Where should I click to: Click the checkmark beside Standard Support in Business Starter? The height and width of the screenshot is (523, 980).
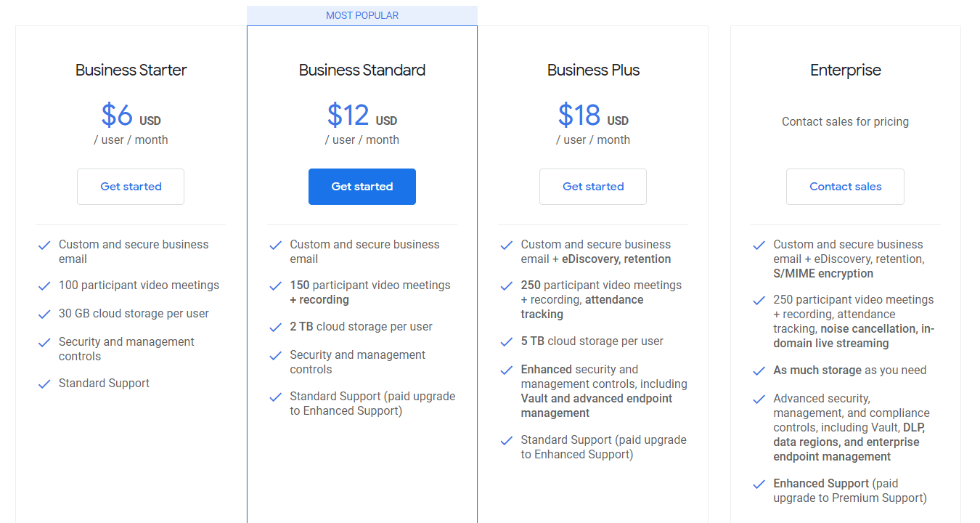44,384
